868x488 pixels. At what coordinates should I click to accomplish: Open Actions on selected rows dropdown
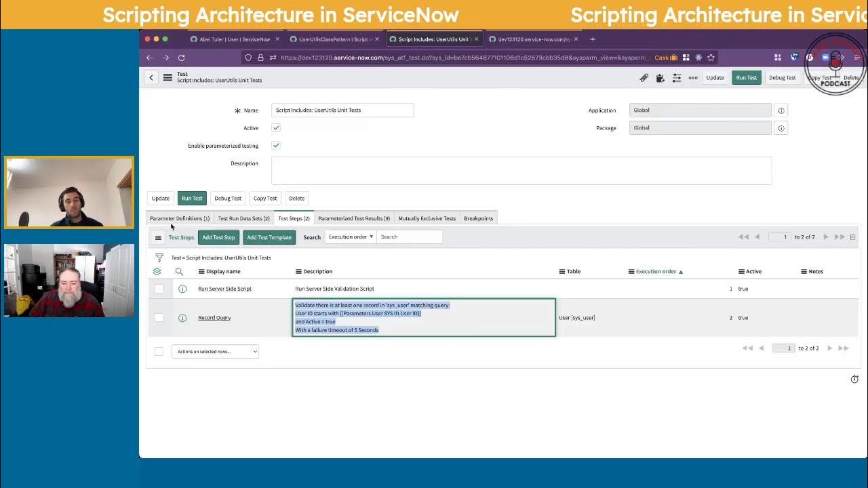click(215, 351)
